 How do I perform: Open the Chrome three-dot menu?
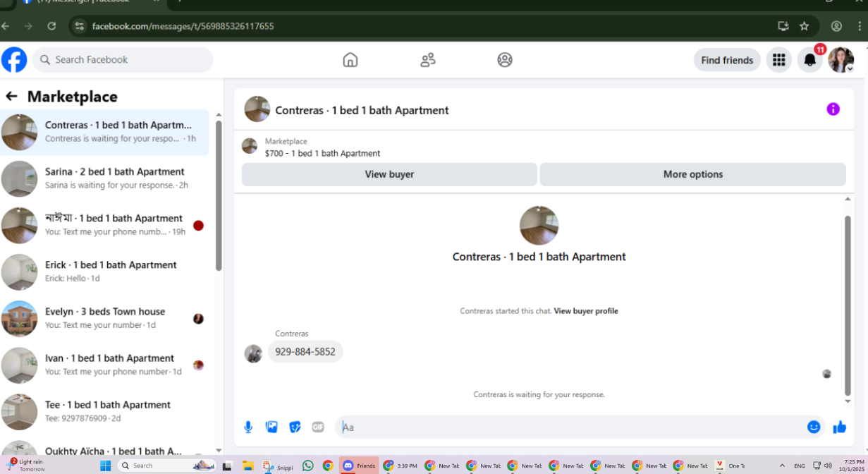[x=860, y=26]
